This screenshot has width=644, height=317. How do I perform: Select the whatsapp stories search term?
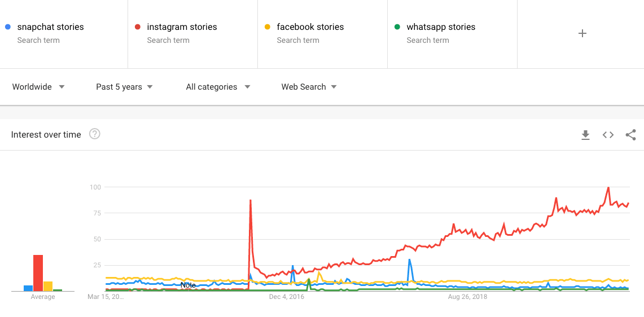click(441, 27)
